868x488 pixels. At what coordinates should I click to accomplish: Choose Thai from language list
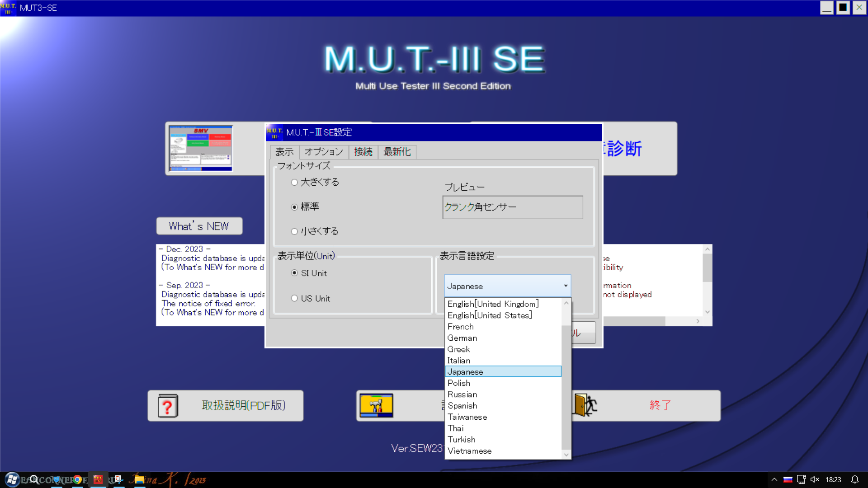tap(503, 428)
